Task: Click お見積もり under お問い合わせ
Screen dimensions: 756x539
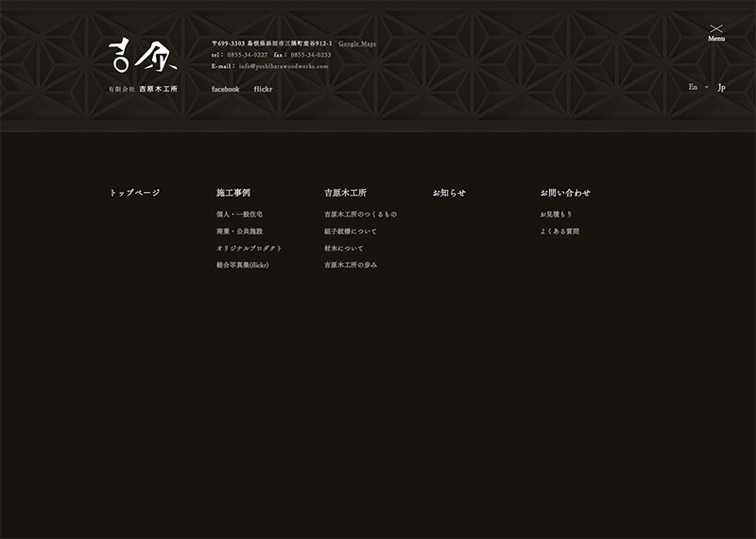Action: 556,215
